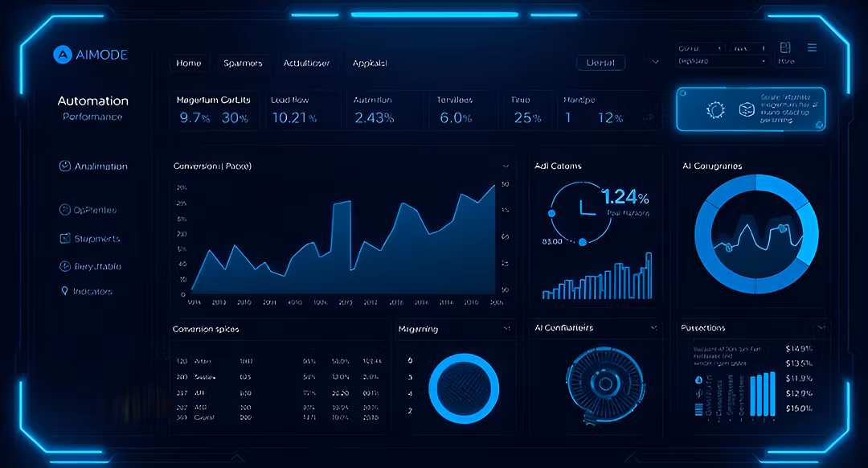
Task: Open the Analimation sidebar icon
Action: click(x=65, y=166)
